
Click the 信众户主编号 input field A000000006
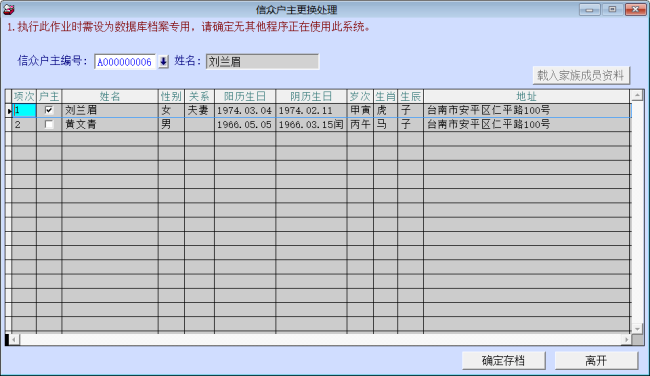125,62
